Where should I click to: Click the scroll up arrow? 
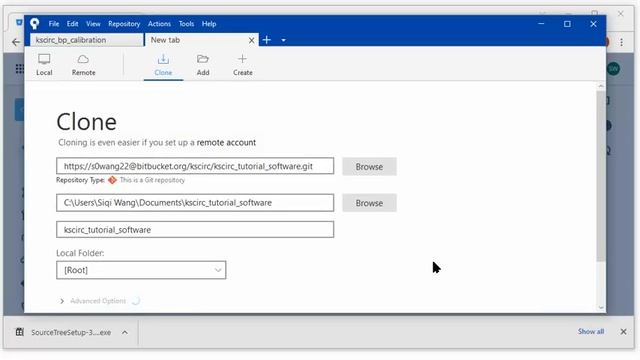coord(601,86)
